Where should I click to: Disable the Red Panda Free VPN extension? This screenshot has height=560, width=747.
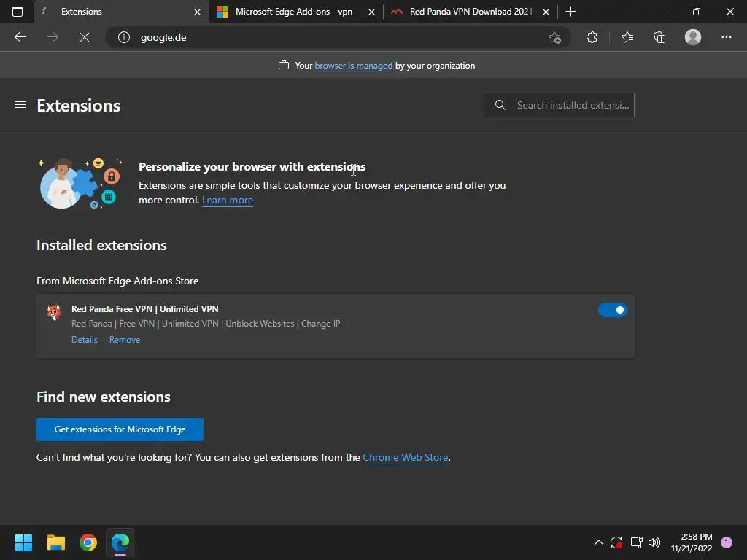tap(613, 310)
